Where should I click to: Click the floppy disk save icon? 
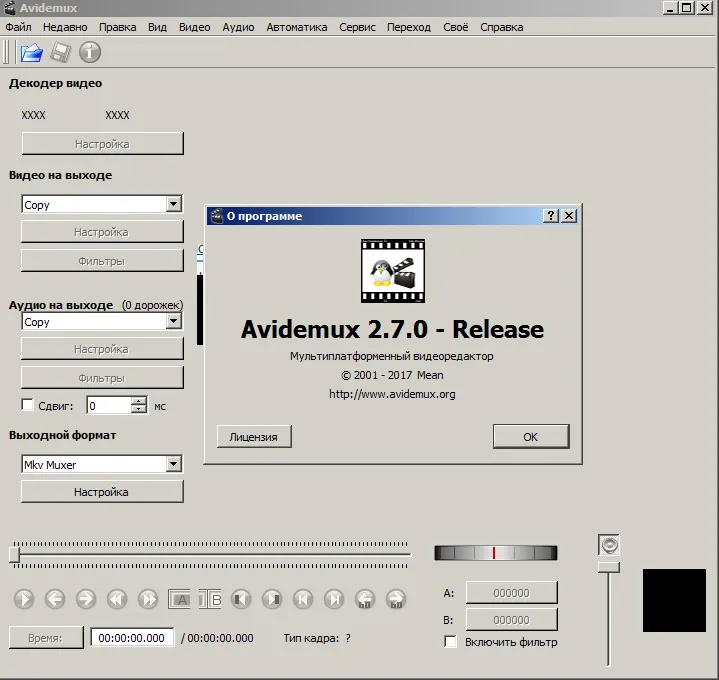click(61, 52)
